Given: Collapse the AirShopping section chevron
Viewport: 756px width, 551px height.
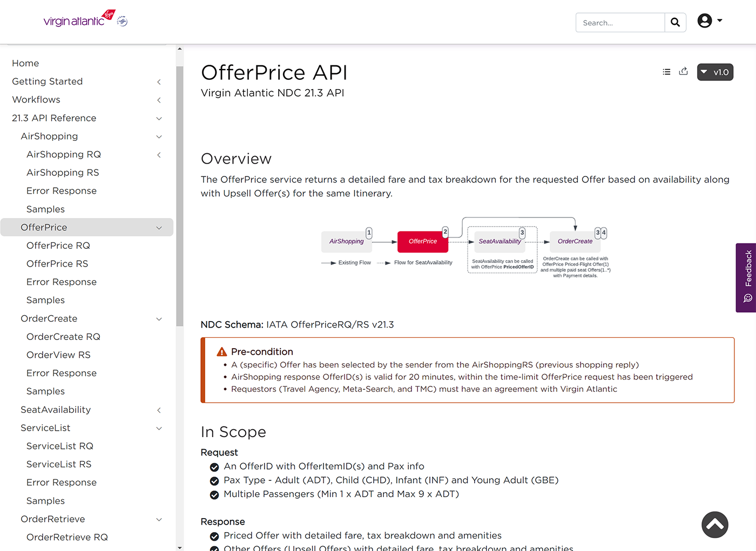Looking at the screenshot, I should tap(159, 137).
